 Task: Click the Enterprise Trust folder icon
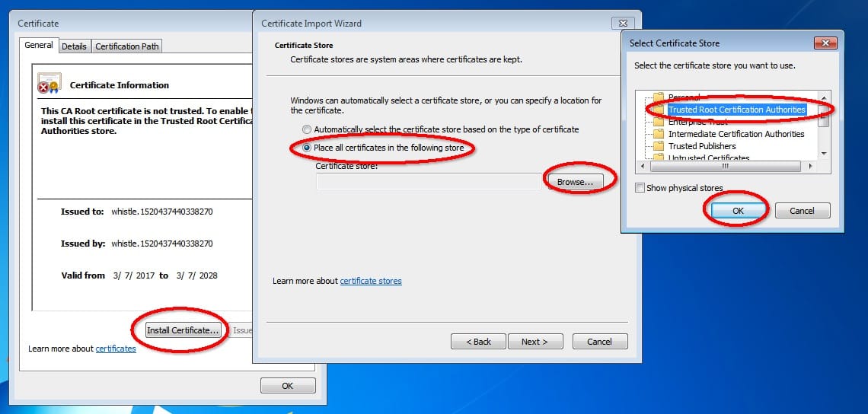click(659, 122)
